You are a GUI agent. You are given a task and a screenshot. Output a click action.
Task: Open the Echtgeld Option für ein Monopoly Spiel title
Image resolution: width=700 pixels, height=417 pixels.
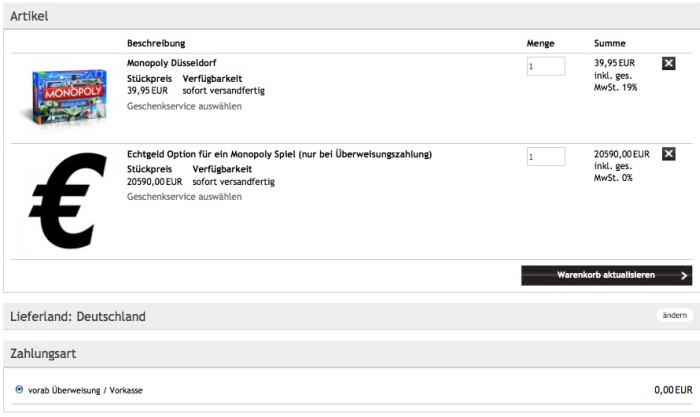279,154
